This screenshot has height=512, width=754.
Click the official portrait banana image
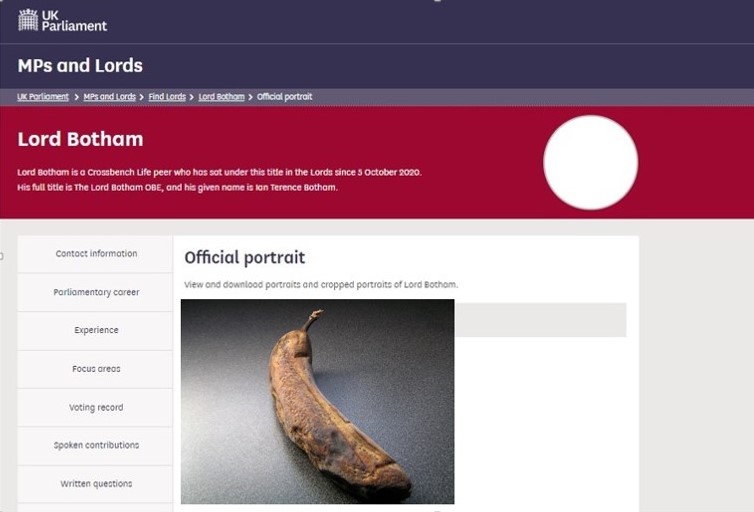tap(317, 401)
